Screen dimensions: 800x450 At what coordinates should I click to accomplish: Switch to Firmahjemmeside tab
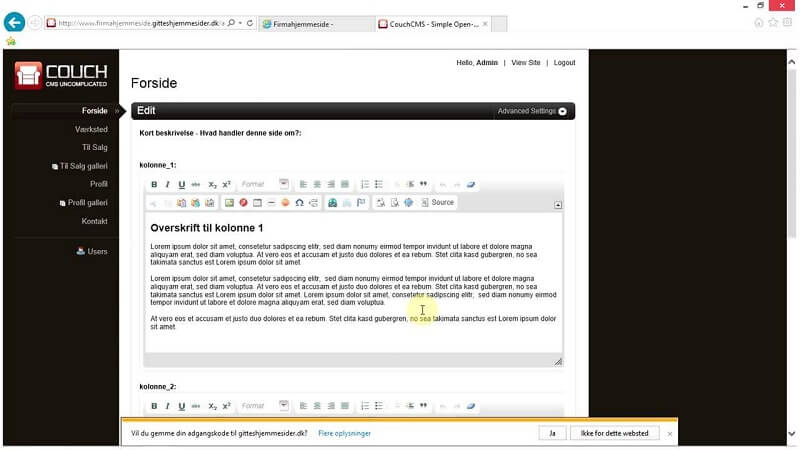317,24
